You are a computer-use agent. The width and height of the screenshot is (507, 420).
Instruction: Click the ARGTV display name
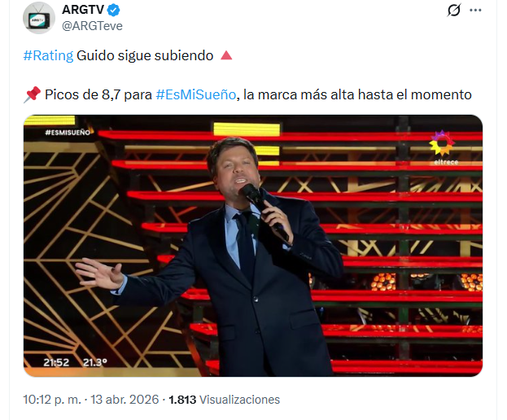coord(83,10)
